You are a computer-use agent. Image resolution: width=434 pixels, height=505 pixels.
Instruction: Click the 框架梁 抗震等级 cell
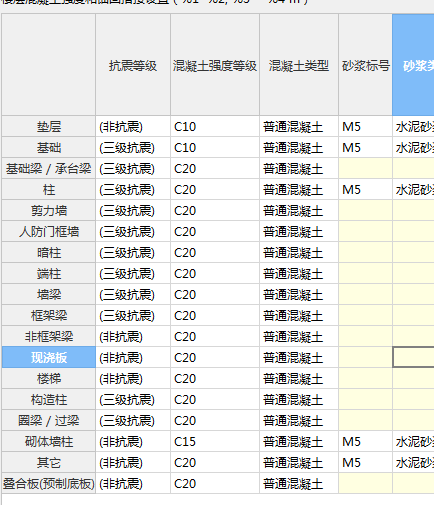click(x=133, y=315)
